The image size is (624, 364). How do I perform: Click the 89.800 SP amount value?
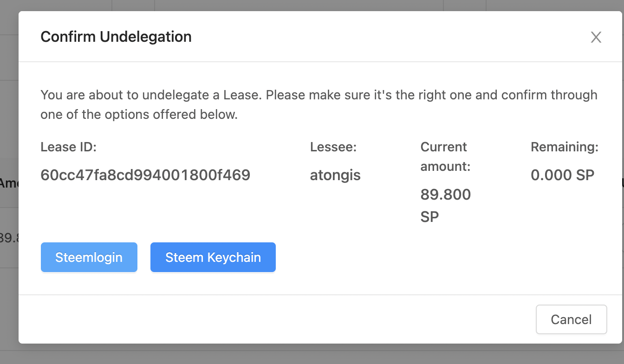[445, 205]
